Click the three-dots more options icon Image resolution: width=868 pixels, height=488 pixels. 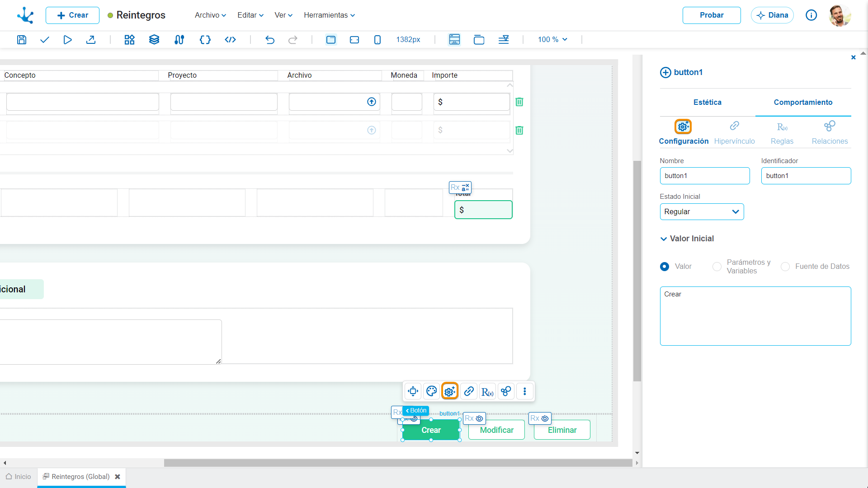click(525, 391)
